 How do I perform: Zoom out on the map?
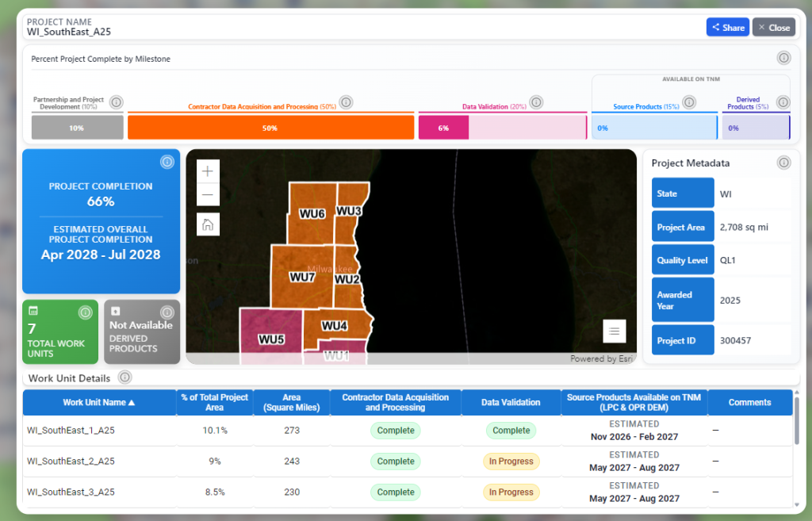(208, 195)
